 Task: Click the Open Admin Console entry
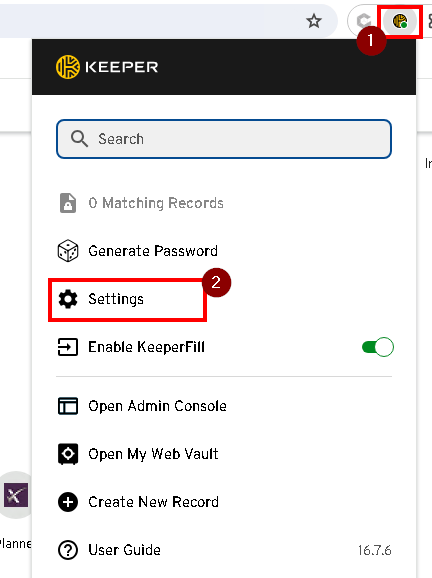point(157,406)
